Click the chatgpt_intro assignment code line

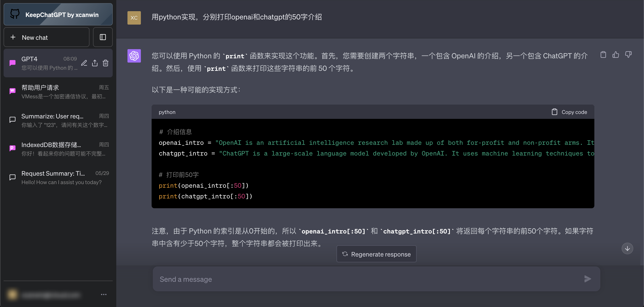pyautogui.click(x=376, y=153)
